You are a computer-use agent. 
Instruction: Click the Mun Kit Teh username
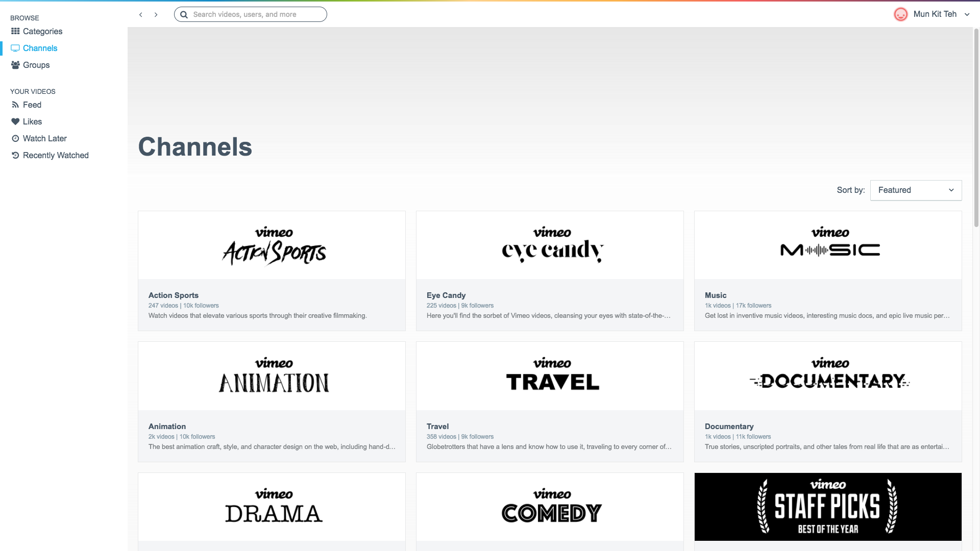(935, 14)
